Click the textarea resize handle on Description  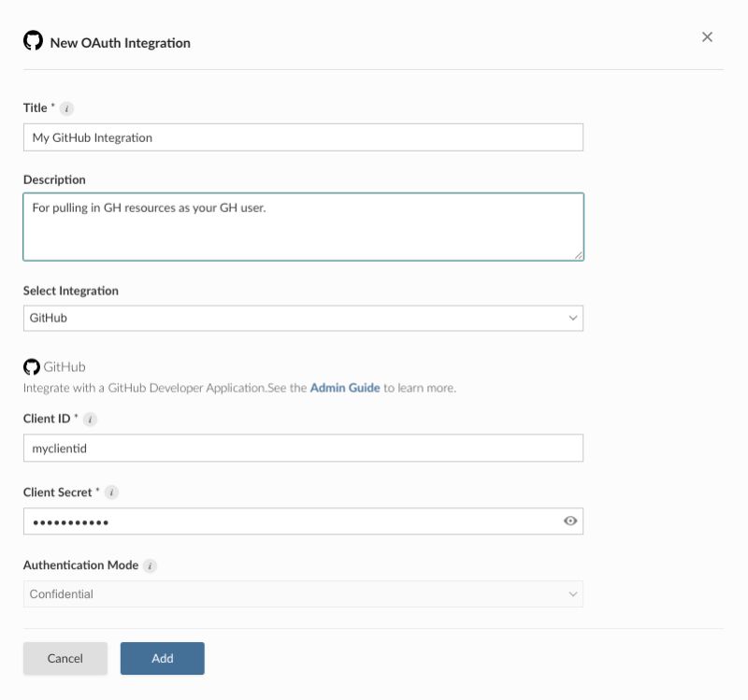tap(578, 254)
